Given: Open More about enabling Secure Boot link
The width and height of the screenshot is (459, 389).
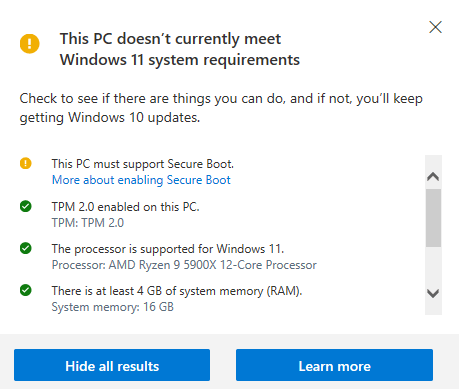Looking at the screenshot, I should (141, 180).
